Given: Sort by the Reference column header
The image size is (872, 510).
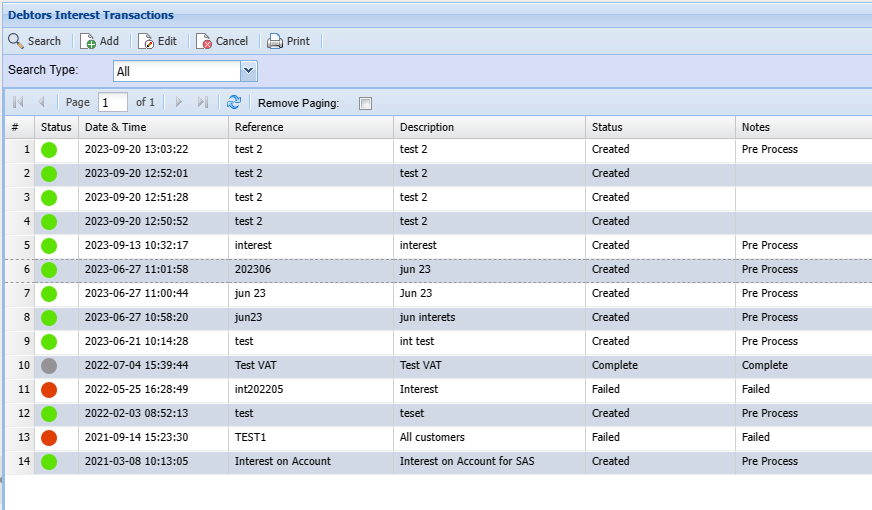Looking at the screenshot, I should pos(310,127).
